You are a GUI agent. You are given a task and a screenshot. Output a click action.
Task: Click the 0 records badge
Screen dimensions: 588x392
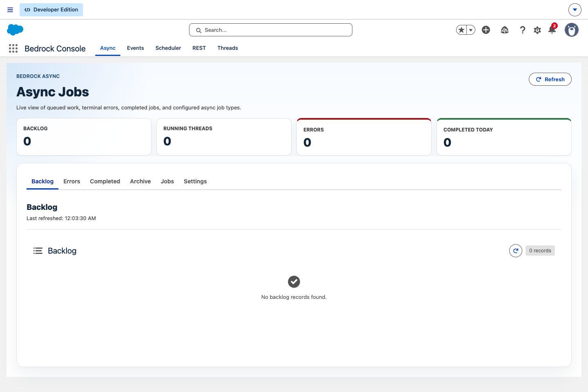click(x=540, y=251)
